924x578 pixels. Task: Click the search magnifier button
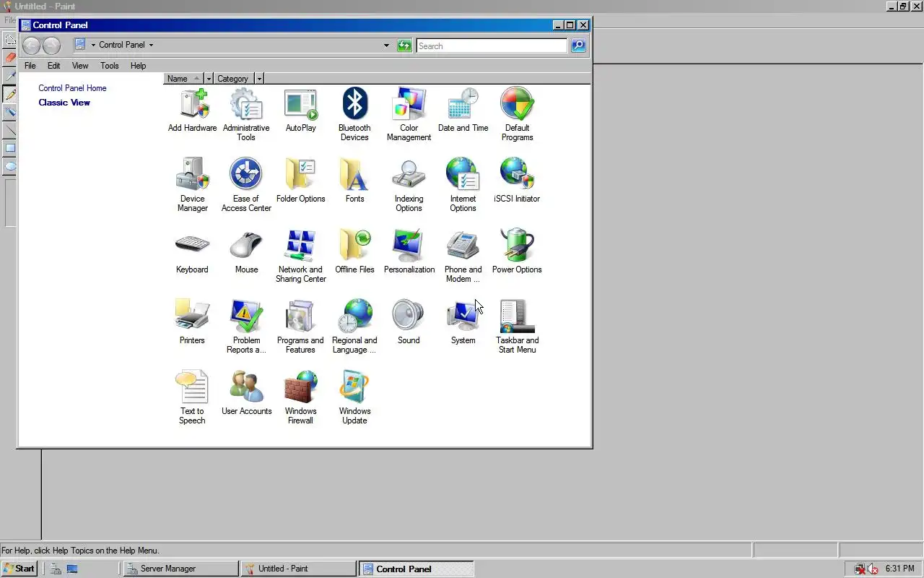[x=577, y=46]
